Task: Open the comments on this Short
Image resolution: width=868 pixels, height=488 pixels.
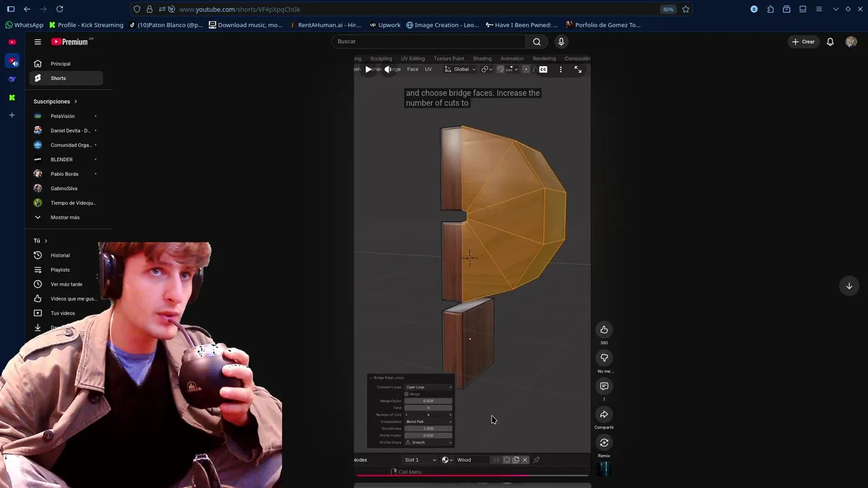Action: click(x=604, y=386)
